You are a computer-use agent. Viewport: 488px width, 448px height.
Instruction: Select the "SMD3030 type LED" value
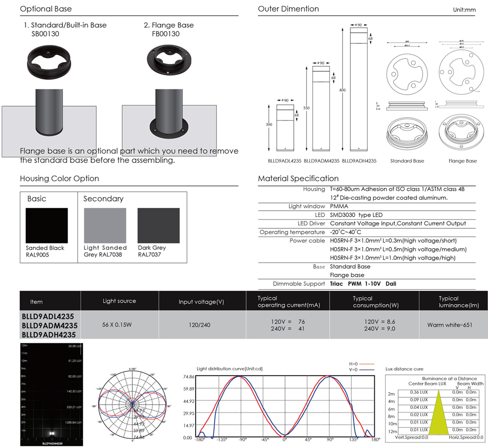click(x=356, y=215)
